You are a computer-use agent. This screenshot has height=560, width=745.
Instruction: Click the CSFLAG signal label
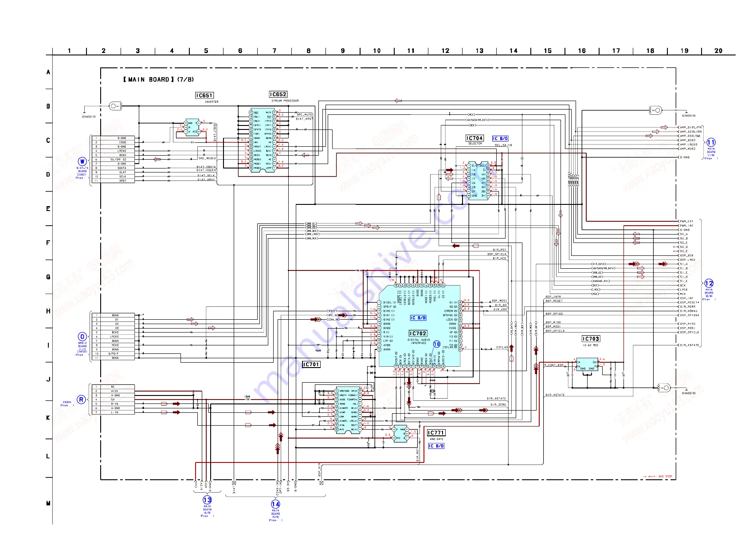point(502,348)
